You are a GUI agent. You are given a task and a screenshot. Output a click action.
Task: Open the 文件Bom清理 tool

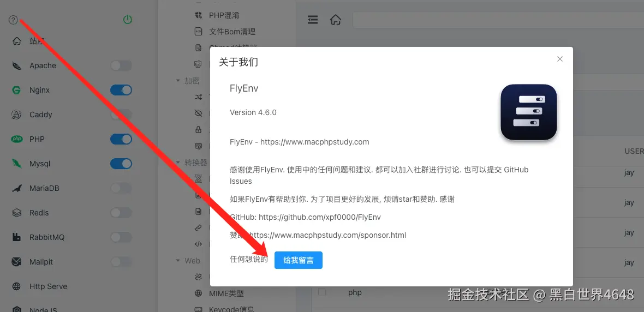232,32
